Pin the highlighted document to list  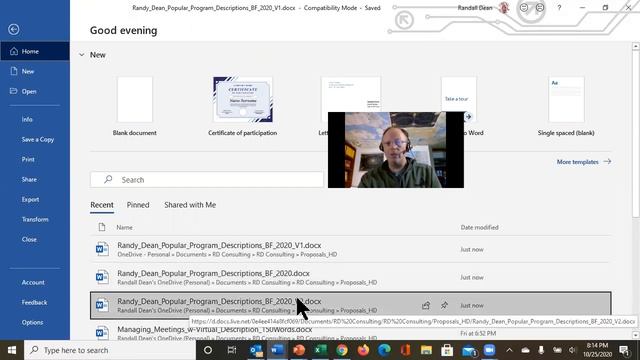coord(444,305)
